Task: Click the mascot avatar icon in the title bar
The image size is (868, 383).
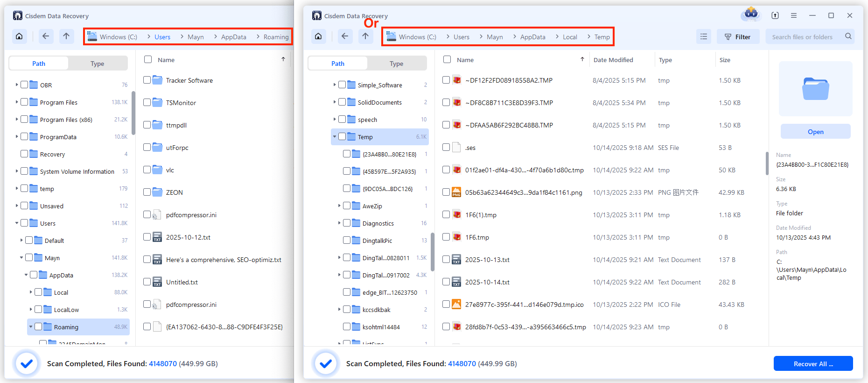Action: [x=751, y=14]
